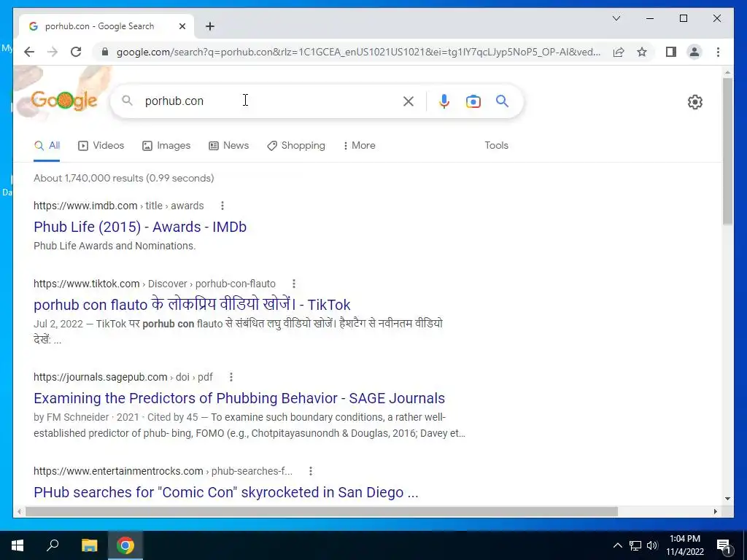The width and height of the screenshot is (747, 560).
Task: Switch to Videos results
Action: [101, 146]
